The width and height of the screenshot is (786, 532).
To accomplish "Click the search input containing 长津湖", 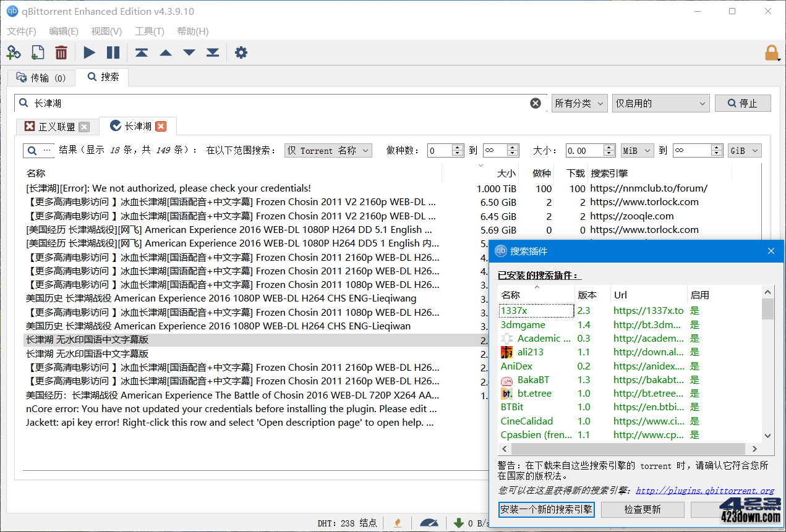I will pyautogui.click(x=247, y=103).
